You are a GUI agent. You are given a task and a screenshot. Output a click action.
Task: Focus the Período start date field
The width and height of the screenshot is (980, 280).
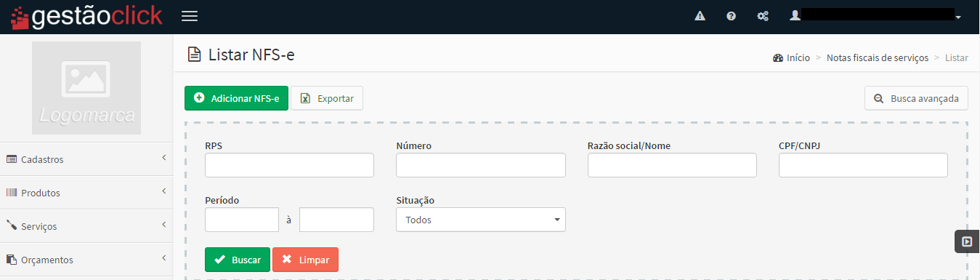(x=242, y=220)
